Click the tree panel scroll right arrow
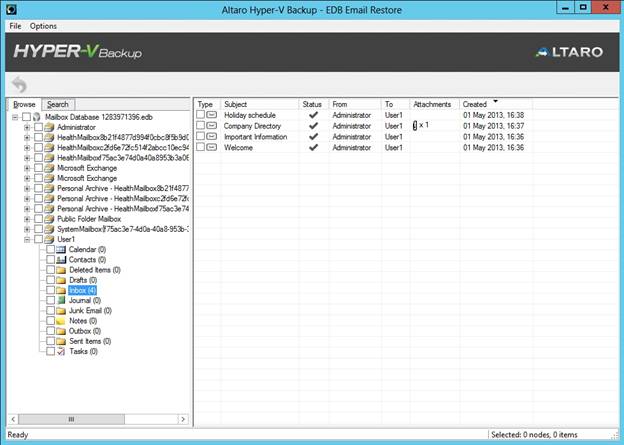Image resolution: width=624 pixels, height=445 pixels. (x=183, y=419)
